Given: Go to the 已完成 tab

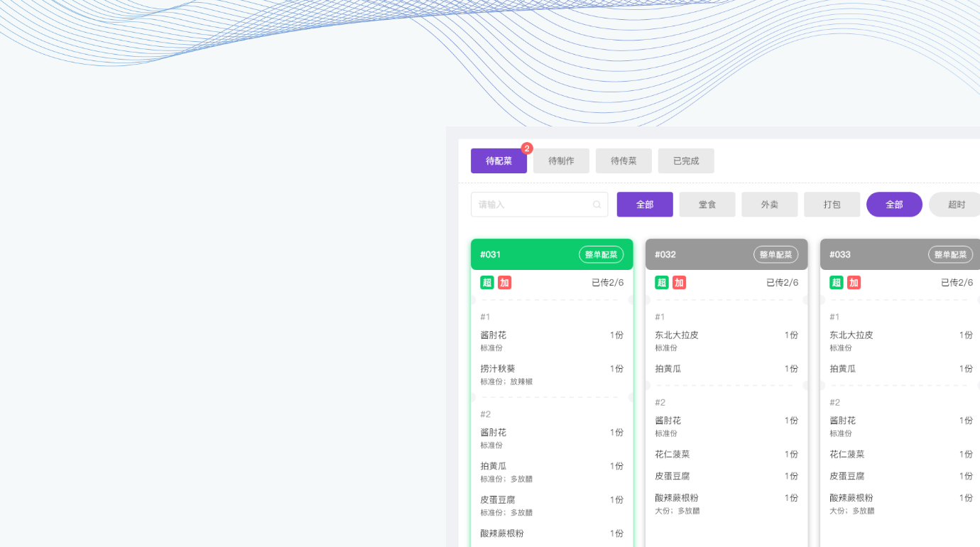Looking at the screenshot, I should pos(686,161).
